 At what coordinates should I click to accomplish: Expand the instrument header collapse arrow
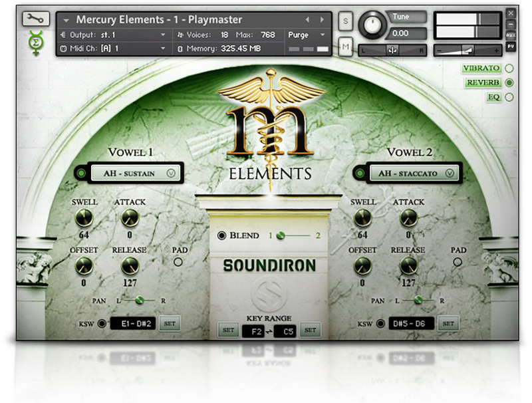(x=66, y=21)
